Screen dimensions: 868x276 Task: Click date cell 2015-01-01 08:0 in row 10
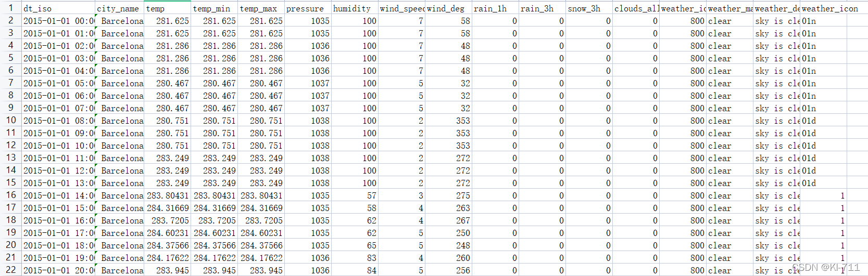coord(58,121)
